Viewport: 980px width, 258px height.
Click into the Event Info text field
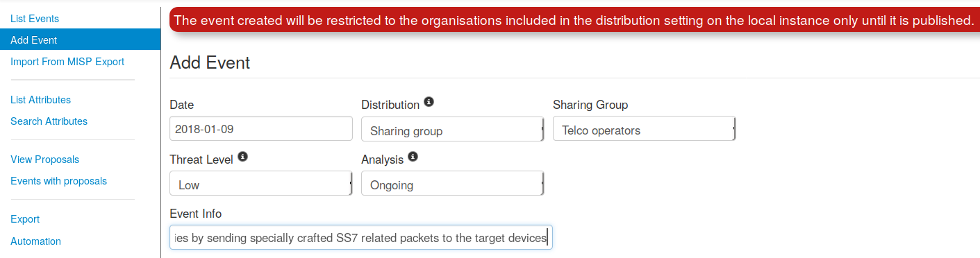click(361, 238)
